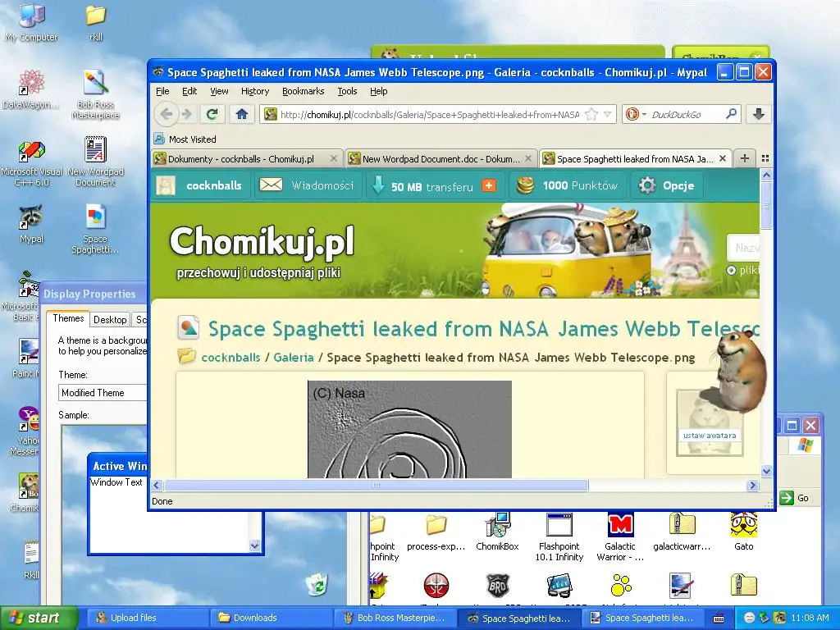Open the Edit menu
This screenshot has height=630, width=840.
(189, 91)
